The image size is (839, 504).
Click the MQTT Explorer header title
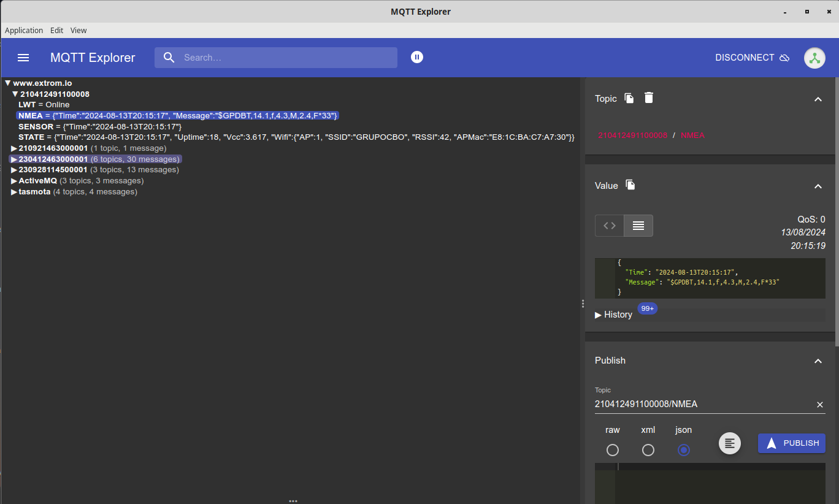[x=93, y=58]
